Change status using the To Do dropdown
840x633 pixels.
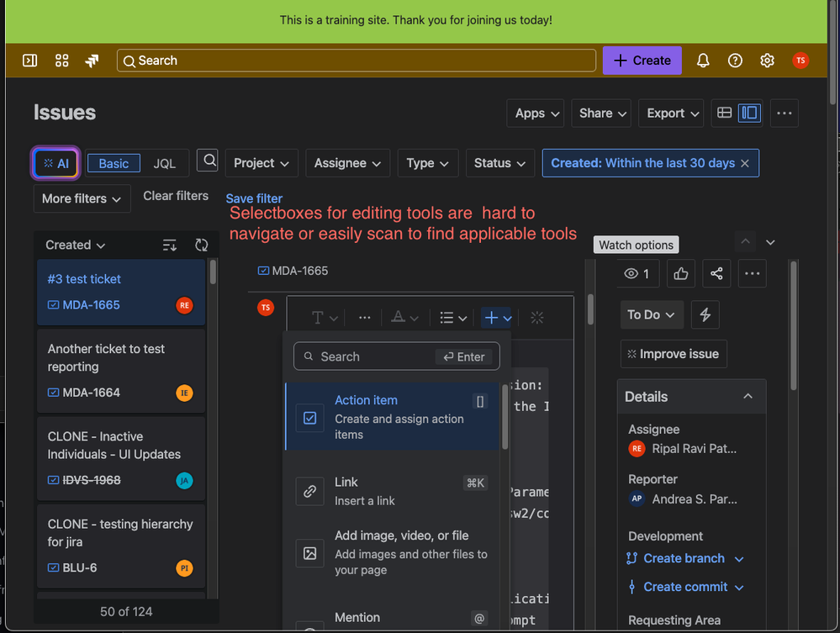pos(651,314)
